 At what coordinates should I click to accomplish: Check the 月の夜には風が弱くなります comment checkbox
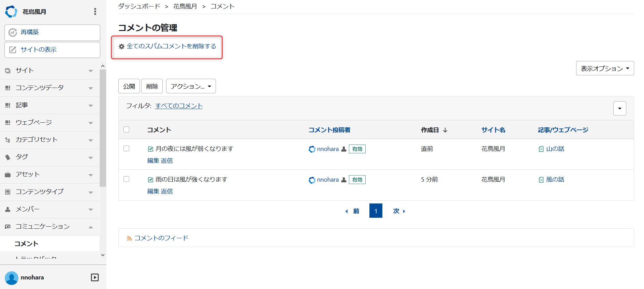tap(127, 148)
